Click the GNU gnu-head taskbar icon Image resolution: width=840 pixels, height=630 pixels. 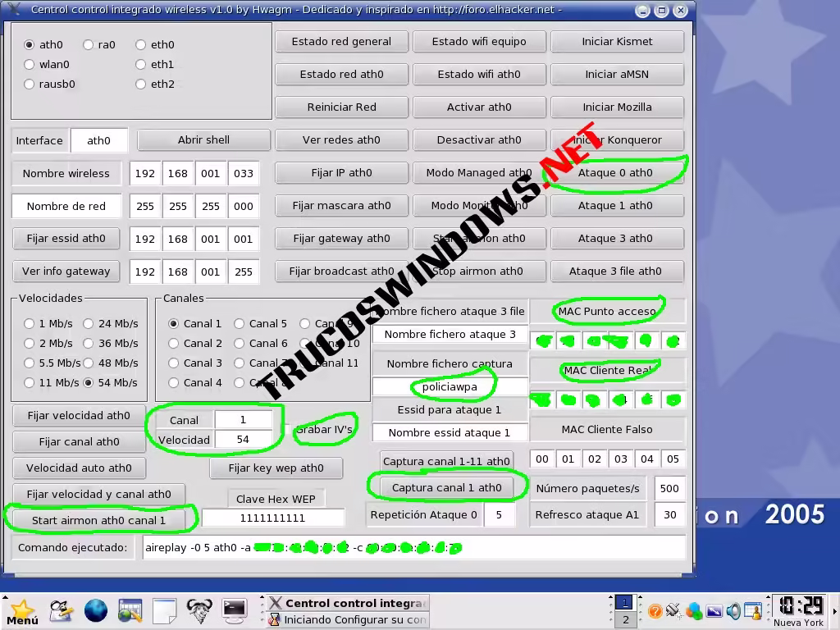point(199,610)
